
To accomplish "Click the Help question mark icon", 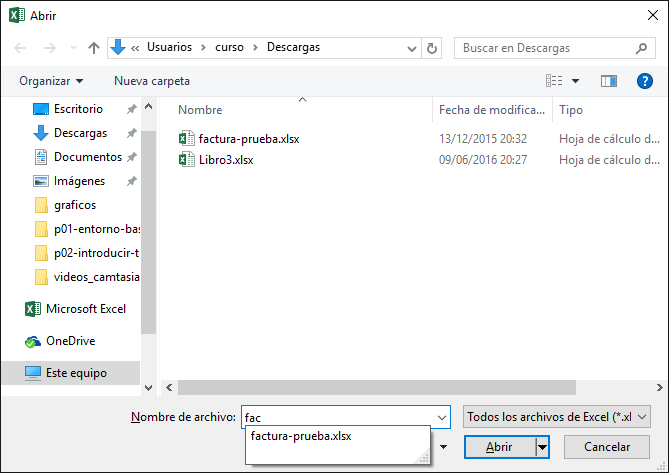I will 645,81.
